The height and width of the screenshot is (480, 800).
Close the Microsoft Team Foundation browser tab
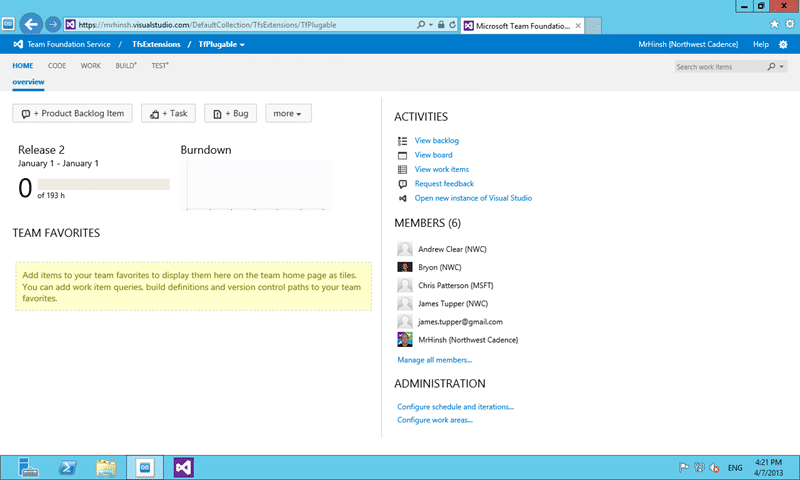coord(578,26)
